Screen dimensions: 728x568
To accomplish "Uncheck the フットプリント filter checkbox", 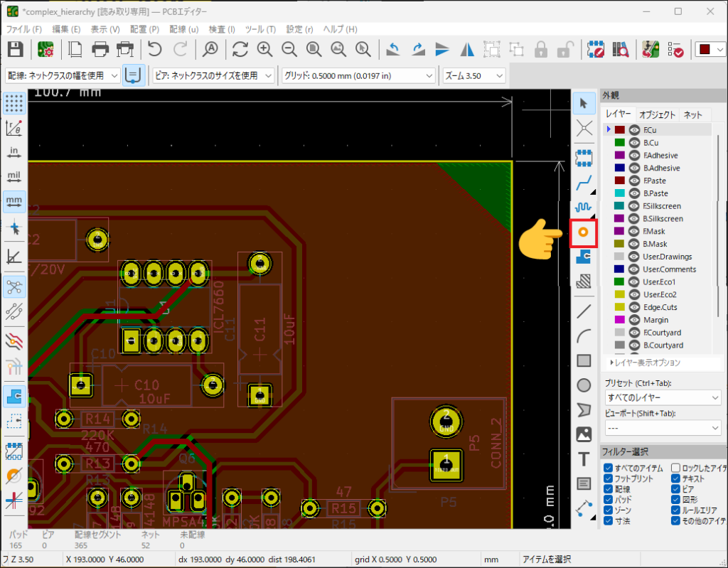I will click(x=609, y=478).
